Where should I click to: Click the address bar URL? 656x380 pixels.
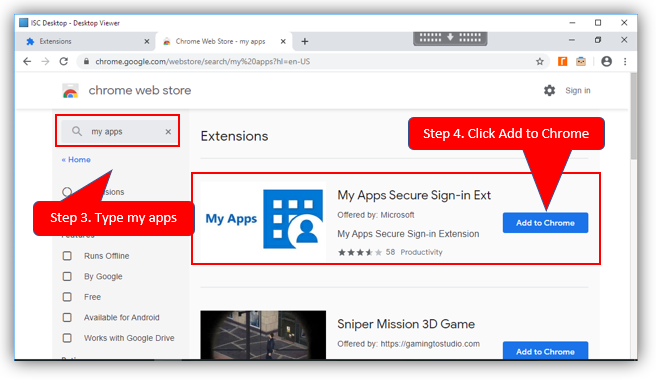203,62
